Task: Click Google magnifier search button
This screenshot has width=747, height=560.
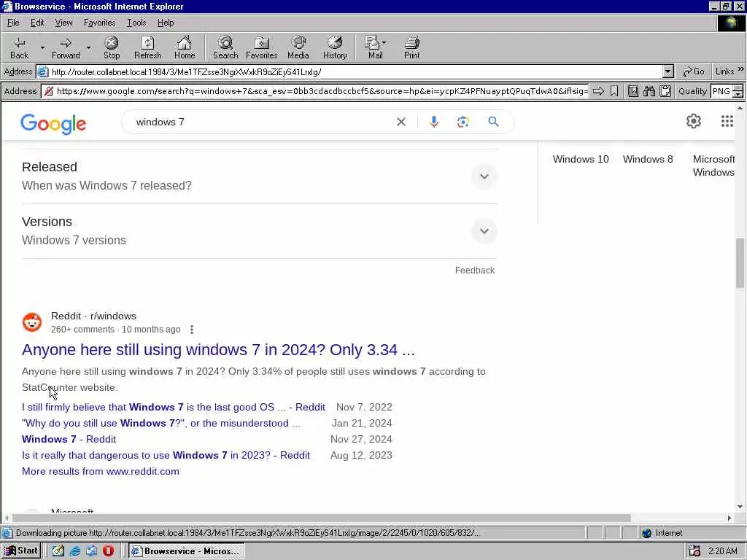Action: 494,122
